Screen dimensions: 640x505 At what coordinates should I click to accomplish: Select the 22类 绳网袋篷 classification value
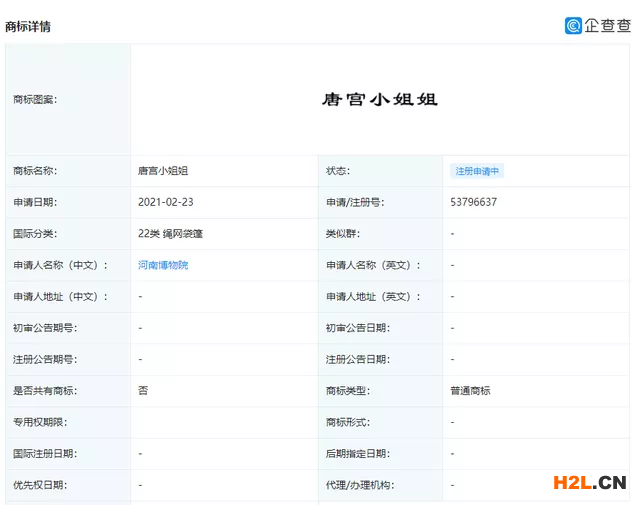click(170, 234)
